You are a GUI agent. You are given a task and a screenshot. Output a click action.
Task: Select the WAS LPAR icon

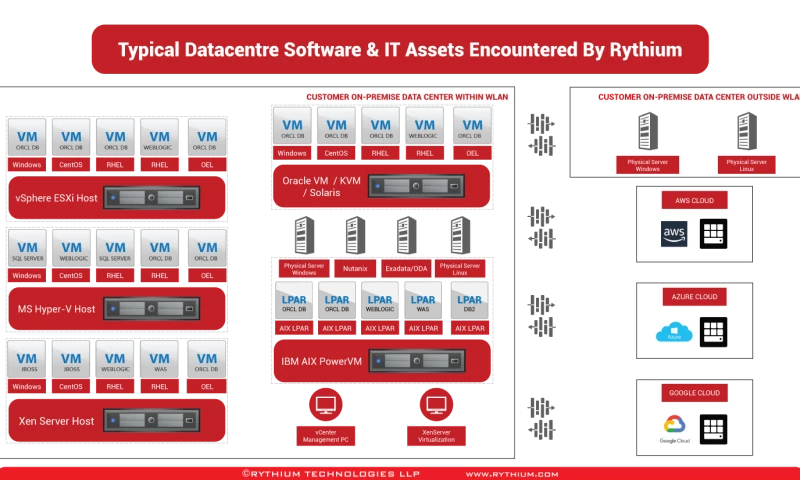click(x=423, y=301)
